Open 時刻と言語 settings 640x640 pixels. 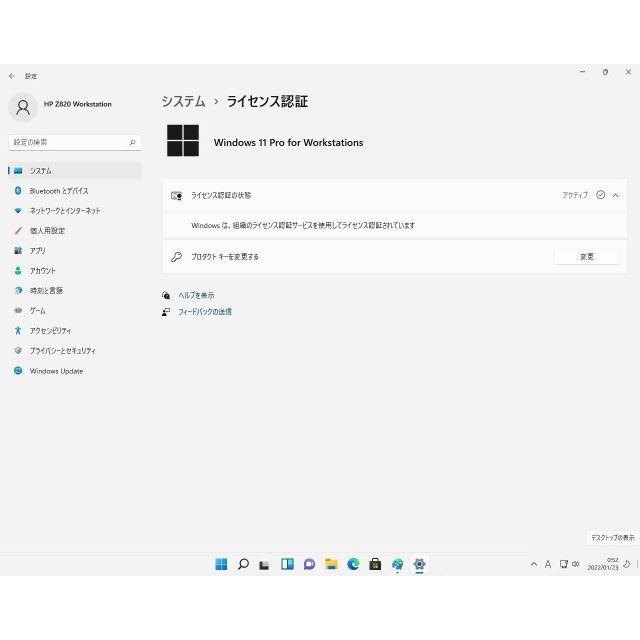[75, 291]
